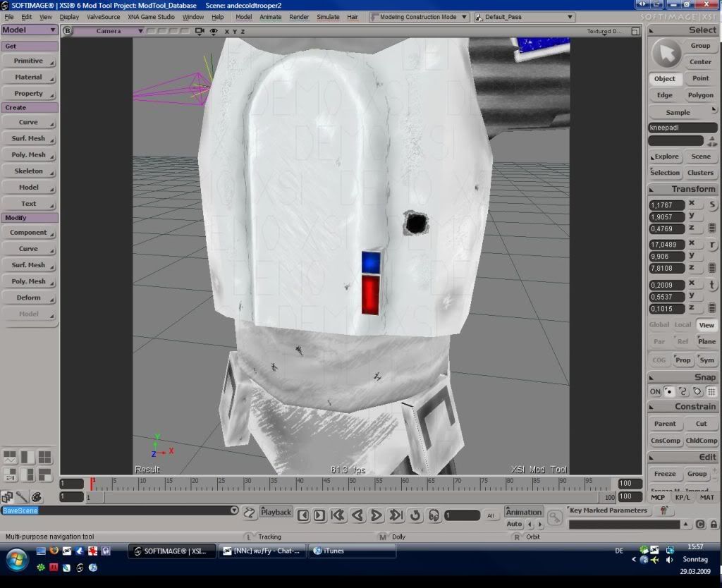722x588 pixels.
Task: Toggle face snap target icon
Action: (697, 391)
